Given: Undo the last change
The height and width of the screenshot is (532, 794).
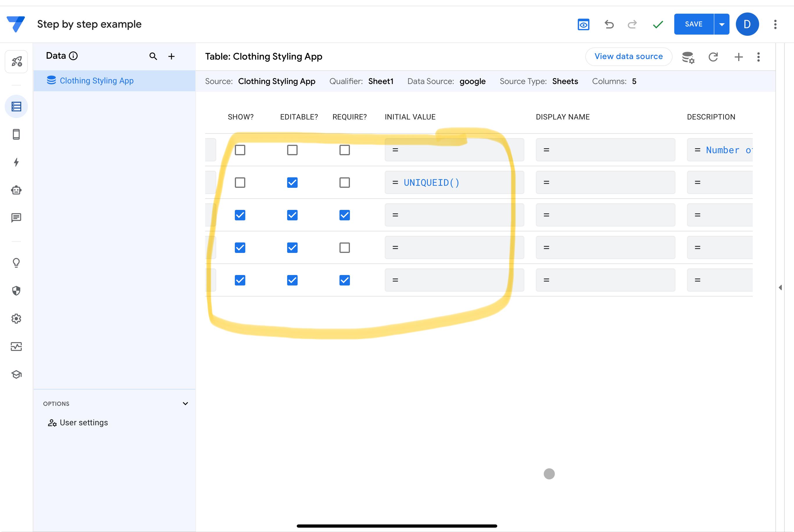Looking at the screenshot, I should tap(609, 24).
